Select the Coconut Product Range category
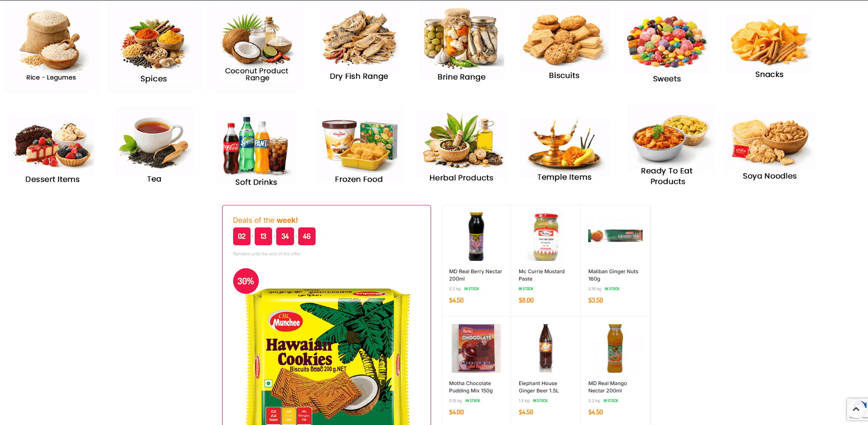Screen dimensions: 868x425 pos(257,47)
